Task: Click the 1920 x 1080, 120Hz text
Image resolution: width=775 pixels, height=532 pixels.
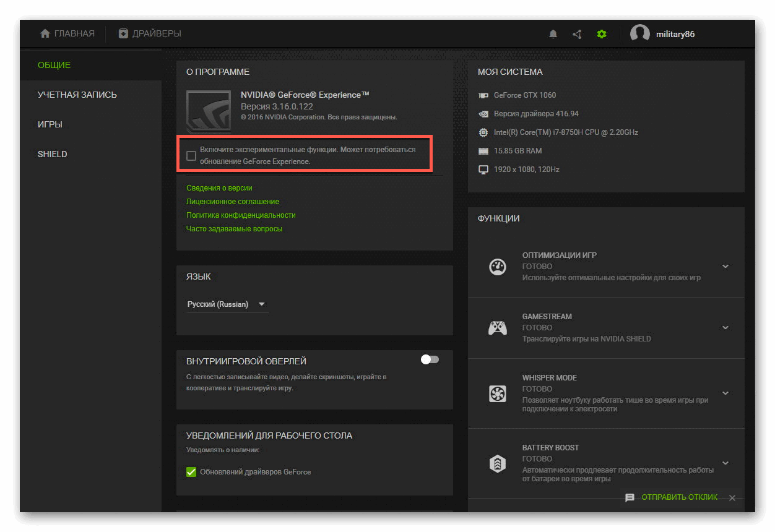Action: point(526,169)
